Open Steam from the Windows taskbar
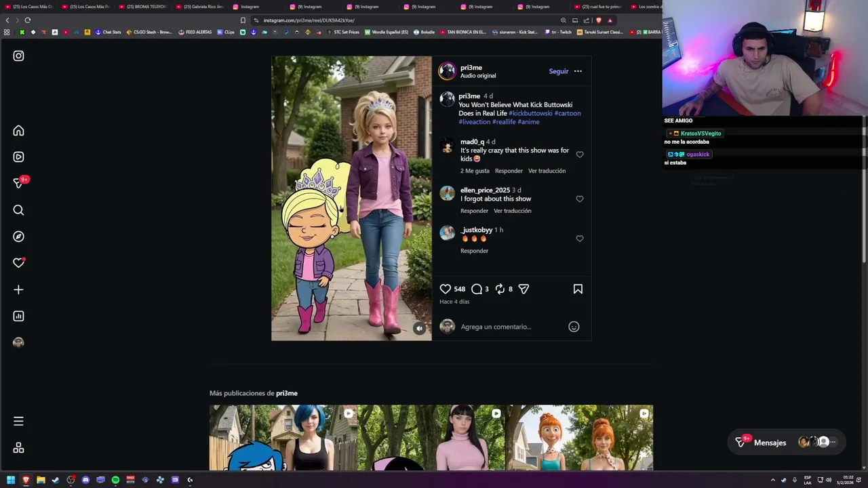 [x=56, y=480]
